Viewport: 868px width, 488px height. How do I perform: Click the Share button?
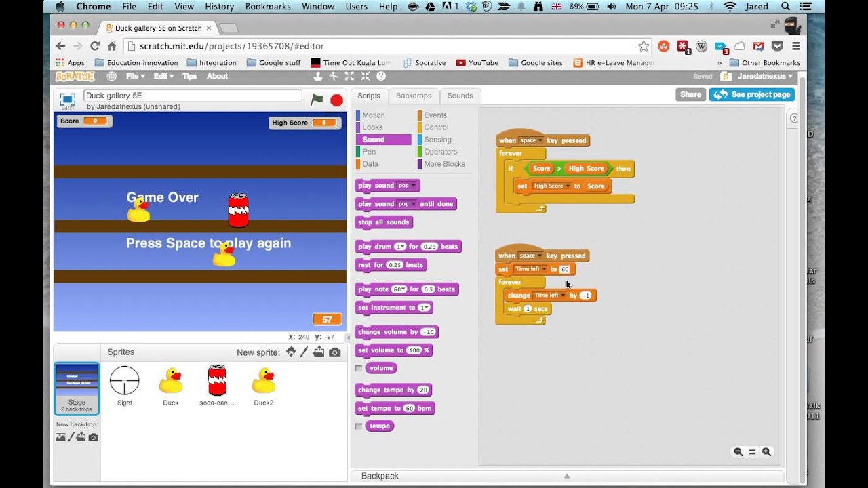click(x=690, y=95)
